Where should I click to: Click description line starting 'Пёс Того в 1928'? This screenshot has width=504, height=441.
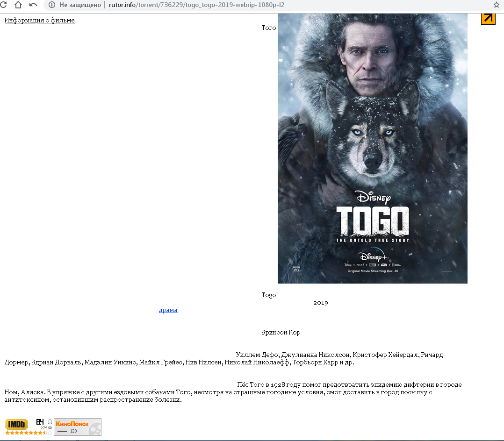[x=349, y=385]
